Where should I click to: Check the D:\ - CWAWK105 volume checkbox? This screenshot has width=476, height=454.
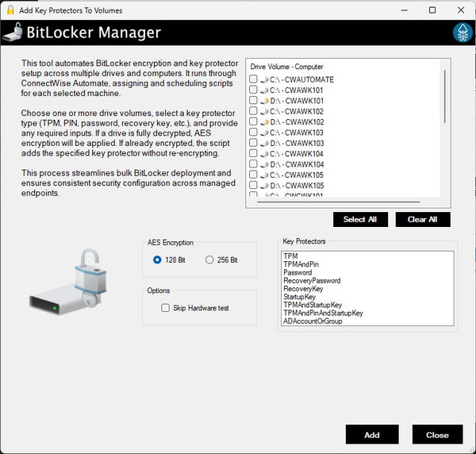coord(253,185)
